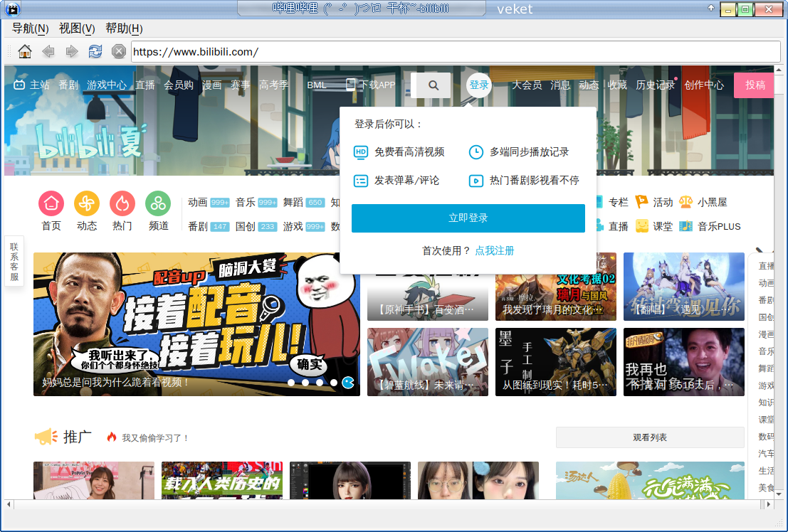Open the 赛事 link

click(x=240, y=85)
